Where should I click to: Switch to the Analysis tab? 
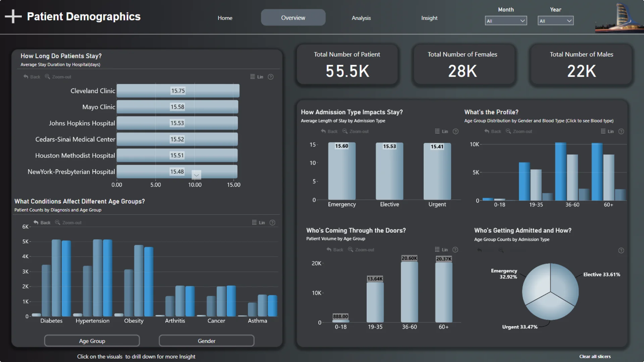pos(361,18)
